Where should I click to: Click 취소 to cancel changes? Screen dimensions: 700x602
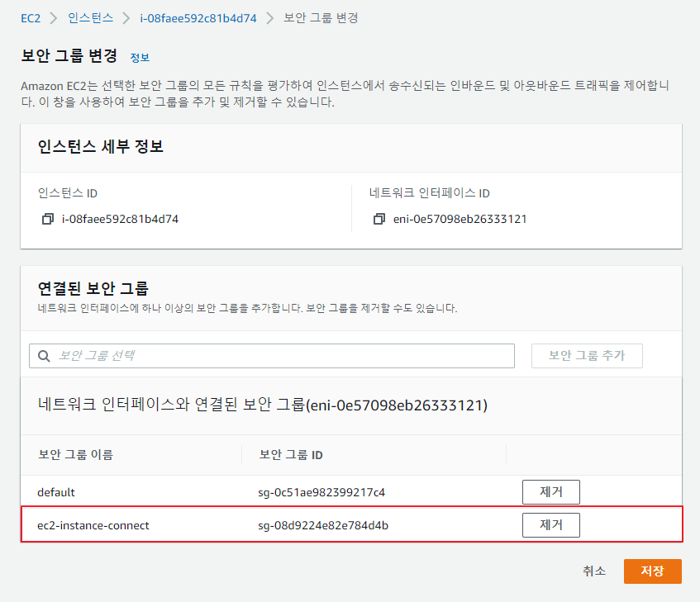[x=593, y=571]
